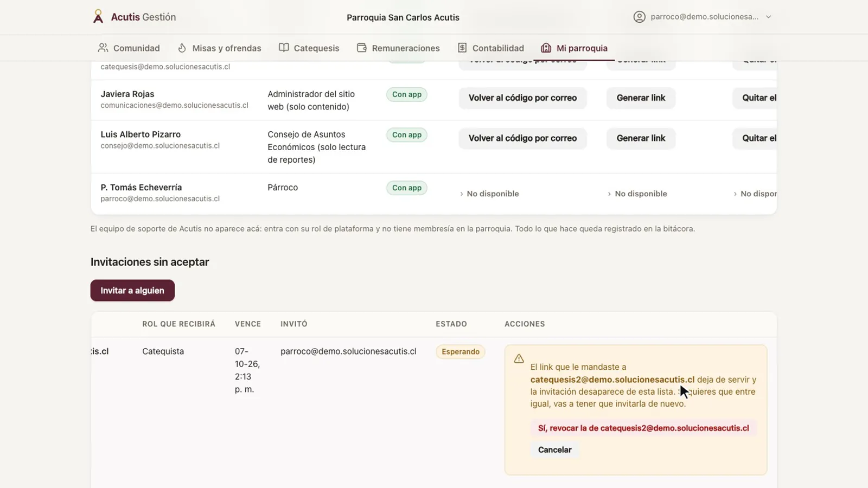Click 'Volver al código por correo' for Javiera Rojas

coord(523,98)
